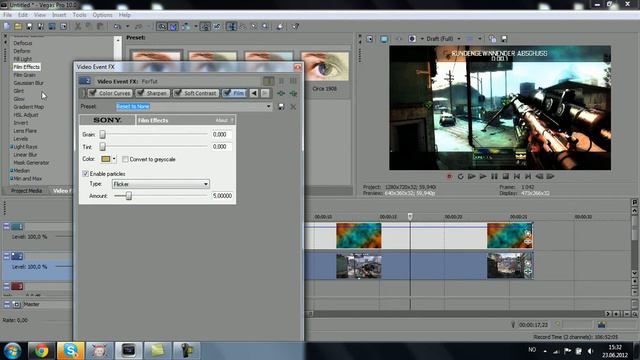Select Film Grain in the effects list
Screen dimensions: 640x360
[24, 75]
